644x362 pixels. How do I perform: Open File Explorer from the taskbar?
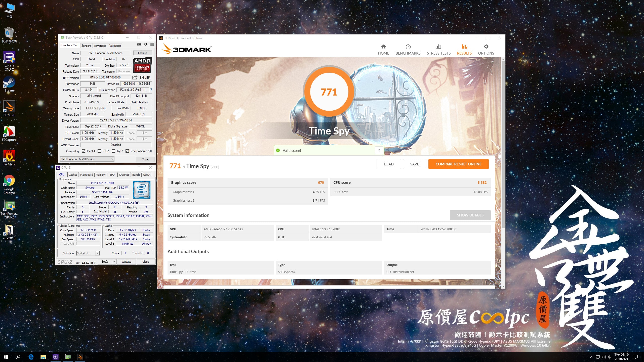click(43, 357)
